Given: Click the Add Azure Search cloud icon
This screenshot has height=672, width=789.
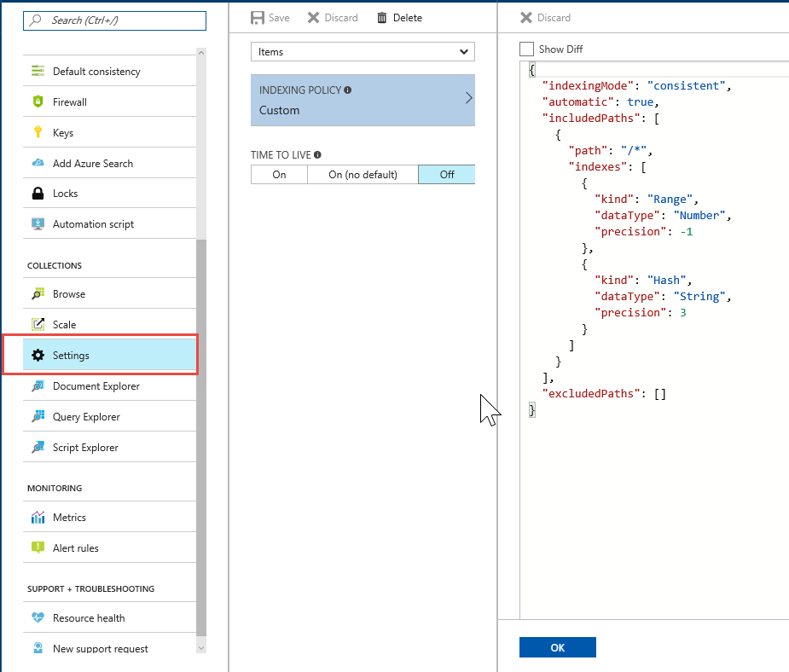Looking at the screenshot, I should [38, 163].
